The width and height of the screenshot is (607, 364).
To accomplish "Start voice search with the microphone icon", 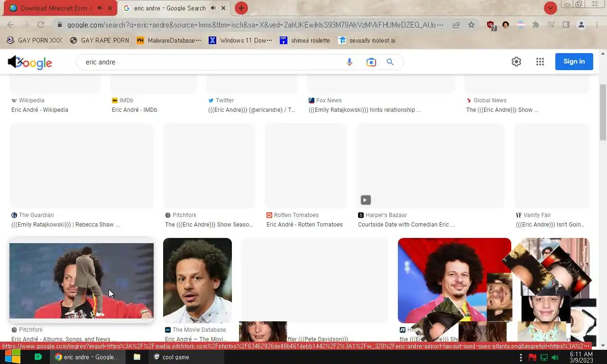I will [x=349, y=62].
